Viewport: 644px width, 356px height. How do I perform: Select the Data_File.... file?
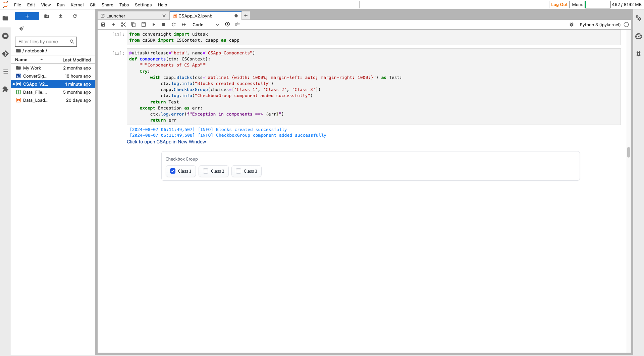point(53,92)
